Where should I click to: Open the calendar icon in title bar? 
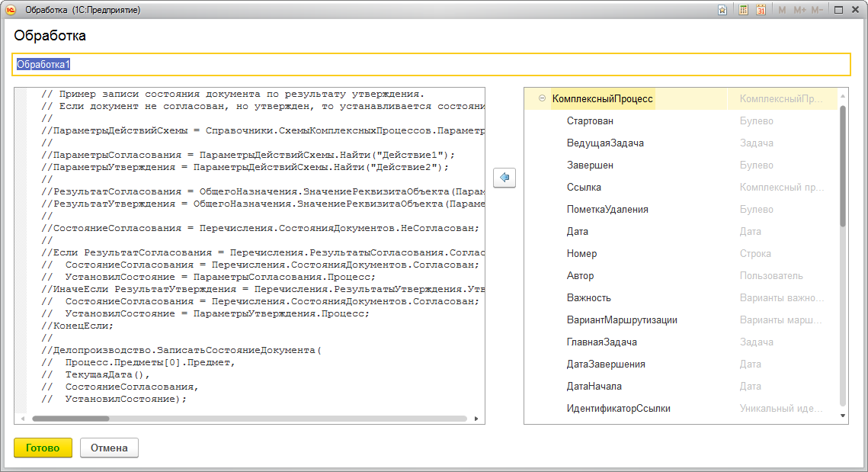coord(761,10)
